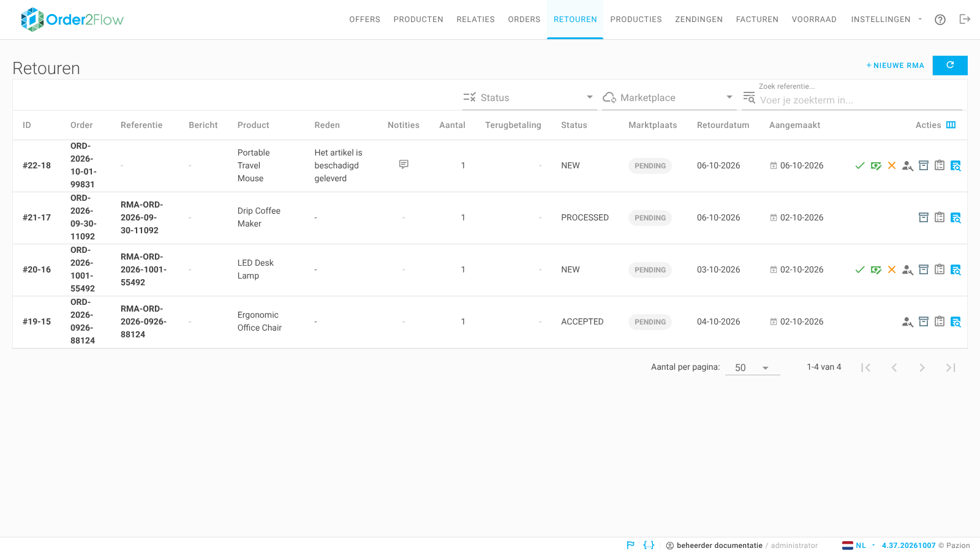This screenshot has height=551, width=980.
Task: Create a new RMA via Nieuwe RMA
Action: [895, 66]
